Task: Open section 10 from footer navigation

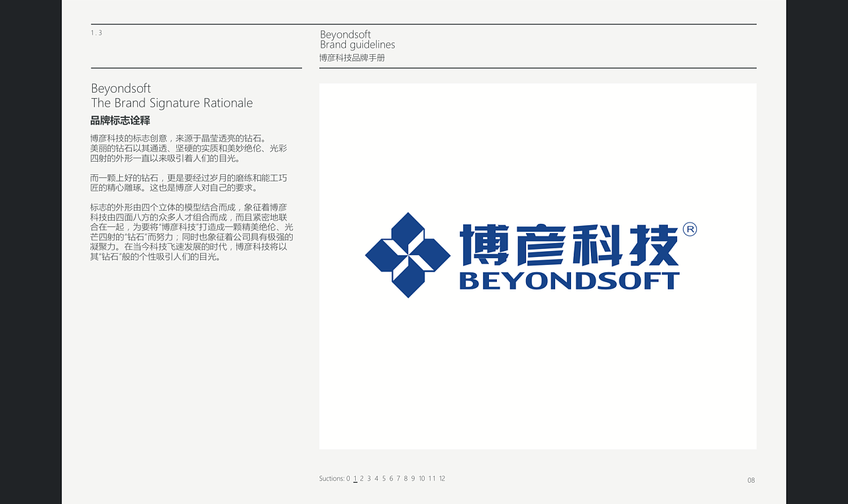Action: point(421,478)
